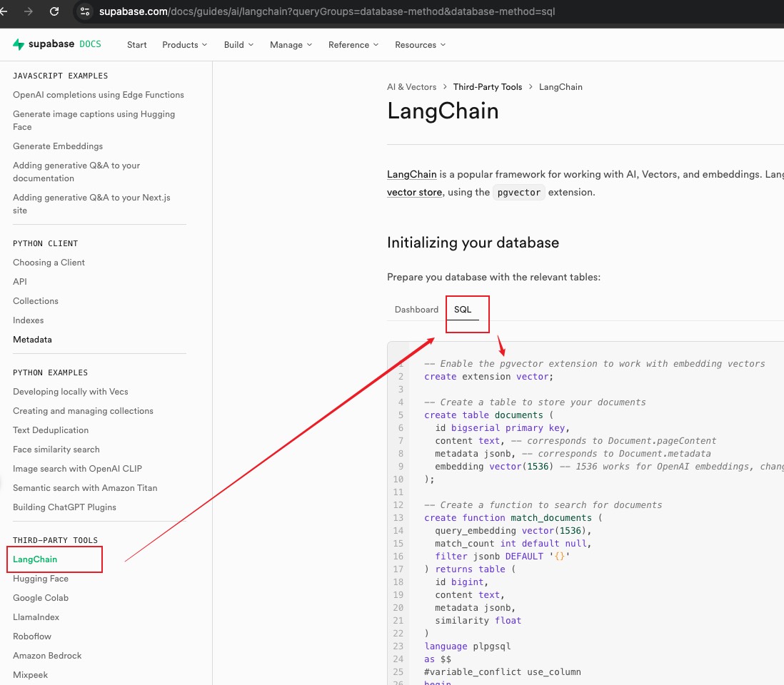The height and width of the screenshot is (685, 784).
Task: Open Hugging Face in the sidebar
Action: pos(41,579)
